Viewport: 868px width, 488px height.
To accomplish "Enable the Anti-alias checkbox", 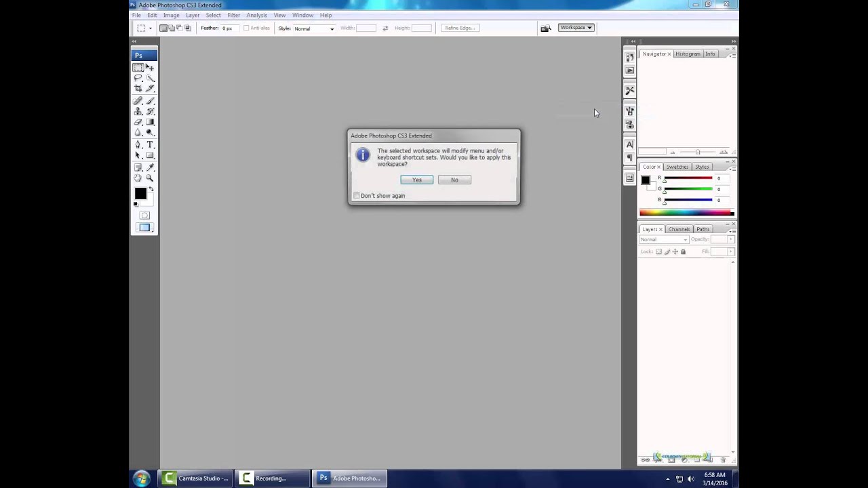I will (246, 28).
